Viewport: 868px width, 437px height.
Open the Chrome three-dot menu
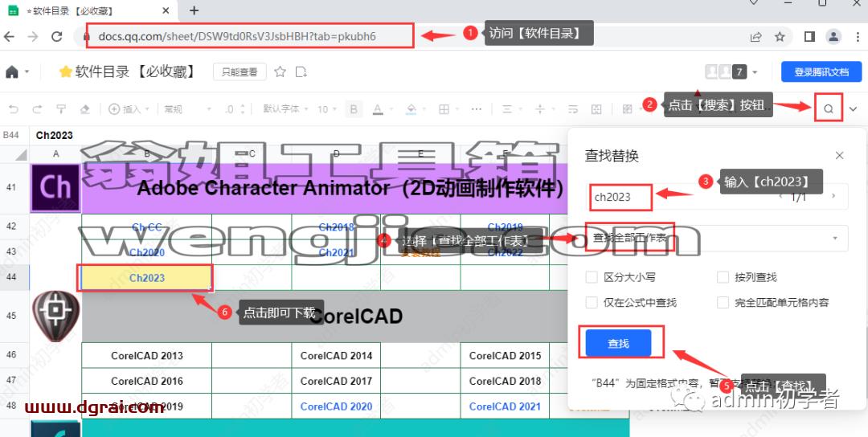pyautogui.click(x=856, y=36)
